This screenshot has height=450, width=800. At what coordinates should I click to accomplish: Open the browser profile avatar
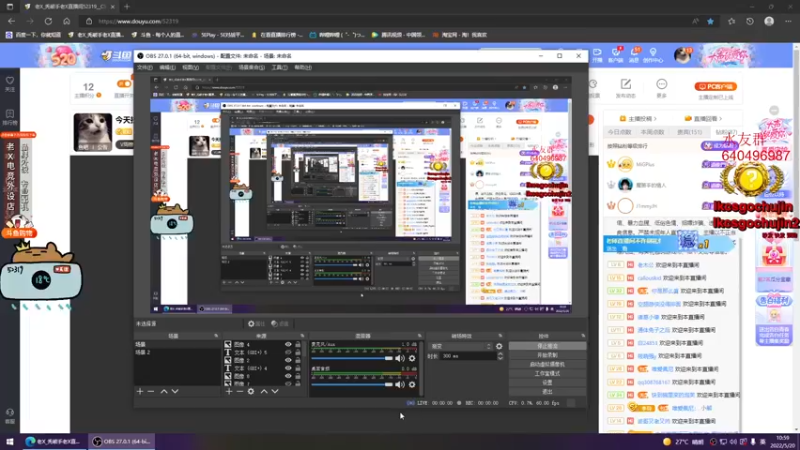click(x=769, y=21)
